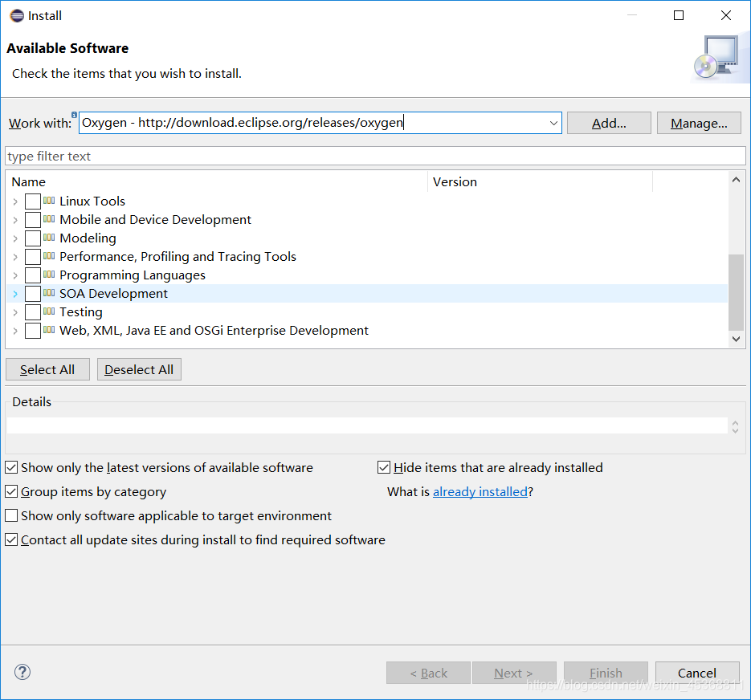Click the Programming Languages category icon
The height and width of the screenshot is (700, 751).
coord(49,275)
